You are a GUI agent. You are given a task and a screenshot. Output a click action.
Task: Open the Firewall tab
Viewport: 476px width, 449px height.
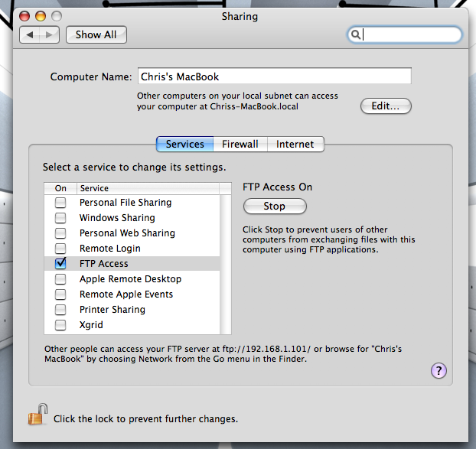240,144
